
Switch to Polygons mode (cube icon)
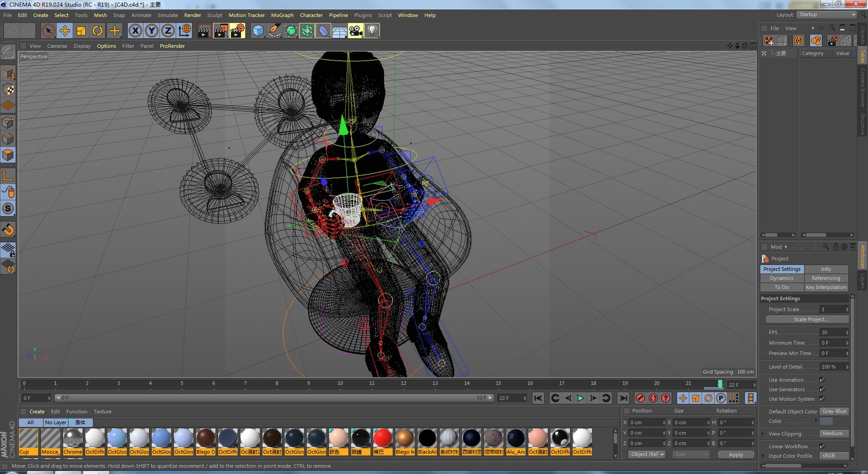pos(8,155)
